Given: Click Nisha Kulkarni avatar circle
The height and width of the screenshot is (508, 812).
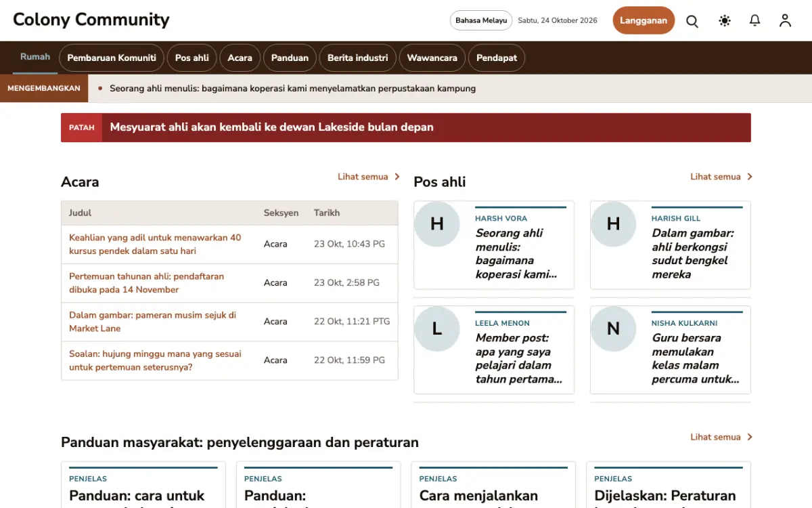Looking at the screenshot, I should pos(613,329).
